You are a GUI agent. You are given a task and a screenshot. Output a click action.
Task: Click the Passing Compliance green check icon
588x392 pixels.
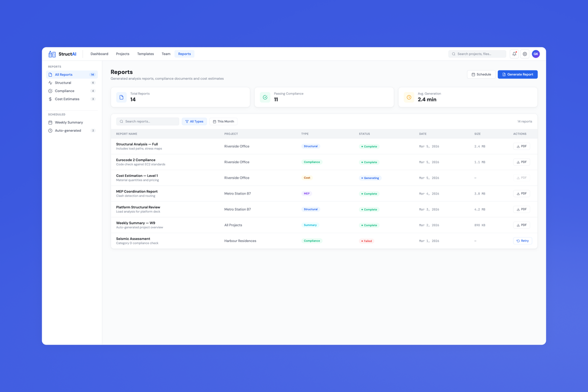265,97
